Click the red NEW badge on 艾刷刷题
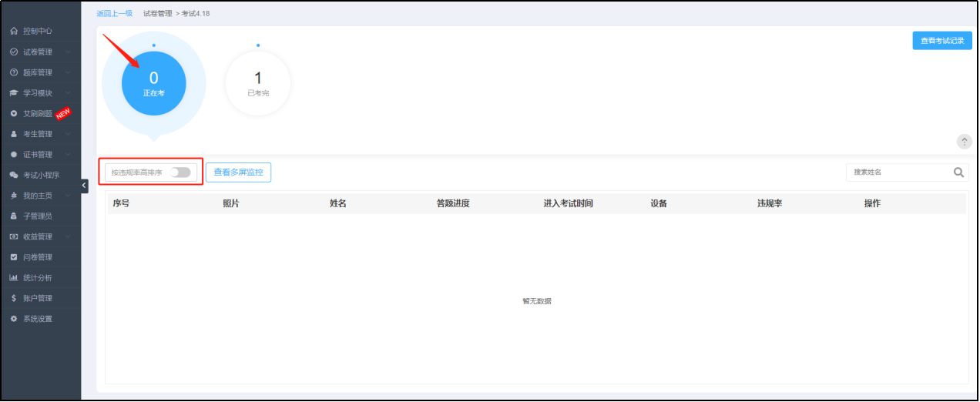The image size is (980, 402). (63, 114)
